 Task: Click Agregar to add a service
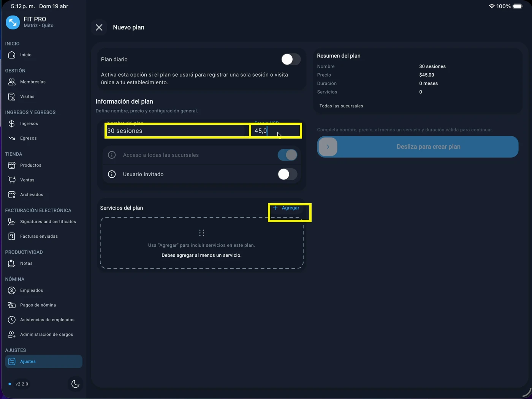(287, 208)
